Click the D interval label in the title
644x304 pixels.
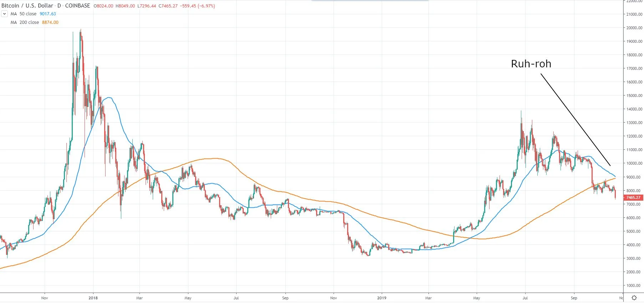59,6
